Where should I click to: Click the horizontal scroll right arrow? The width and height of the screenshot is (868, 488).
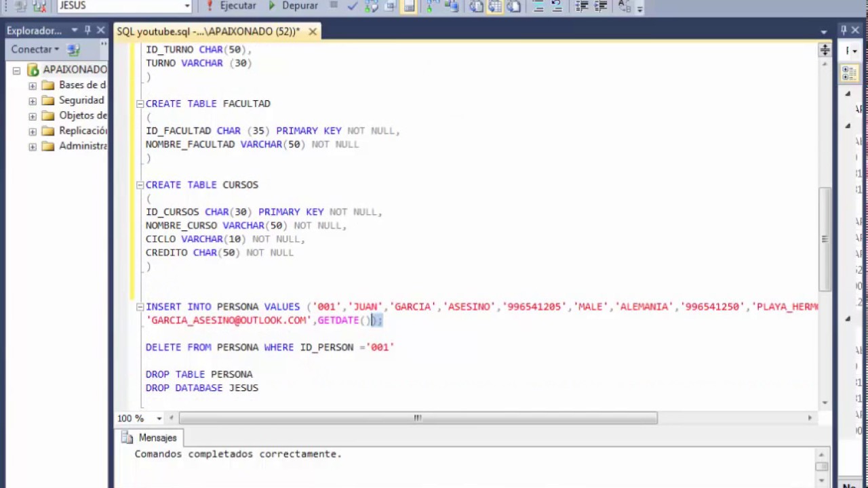pos(810,418)
